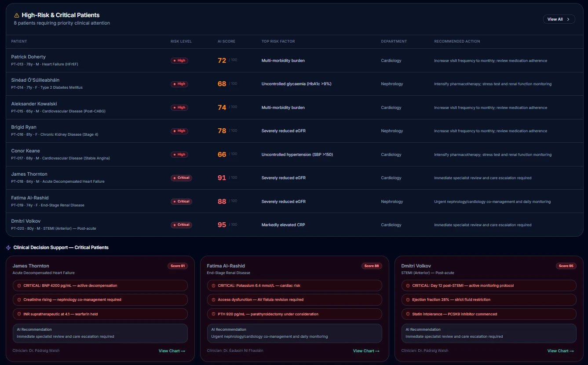Click the alert icon beside PTH 920 pg/mL
Image resolution: width=588 pixels, height=365 pixels.
coord(213,314)
